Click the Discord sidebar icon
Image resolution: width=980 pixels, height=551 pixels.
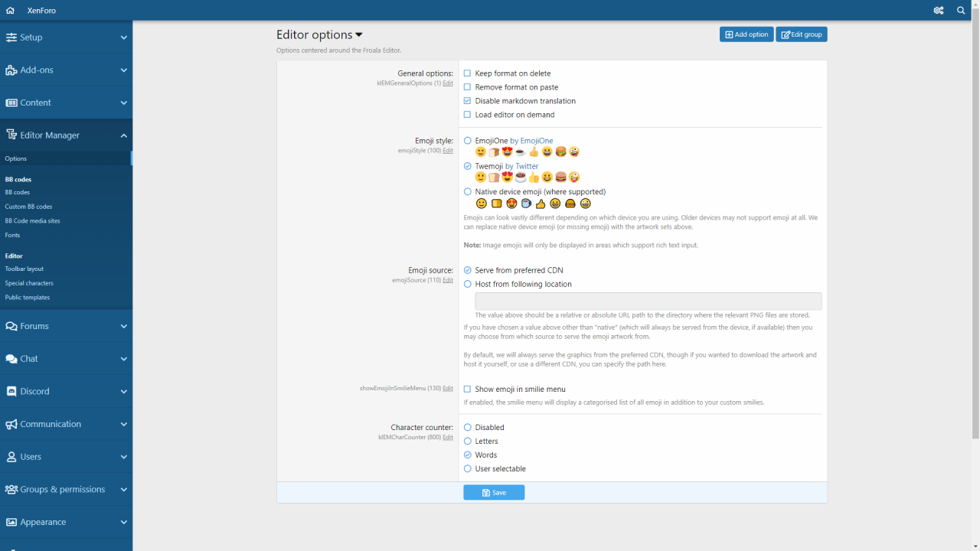(x=11, y=391)
